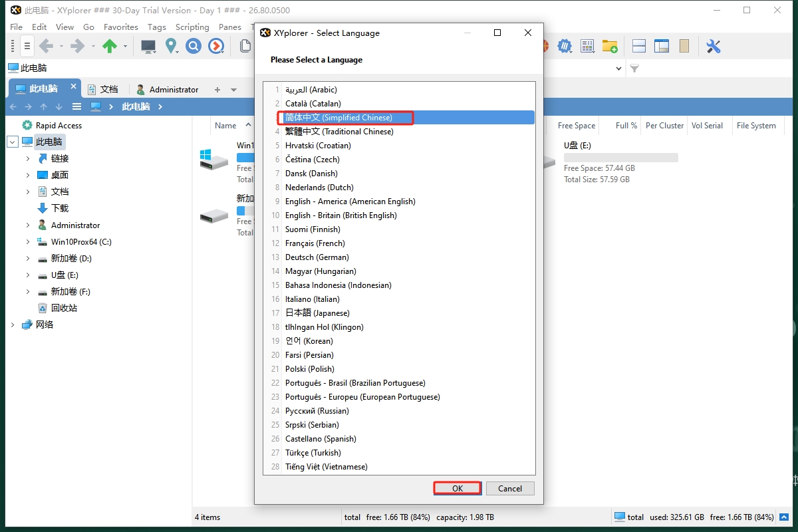Expand the Win10Prox64 (C:) tree node

point(28,242)
